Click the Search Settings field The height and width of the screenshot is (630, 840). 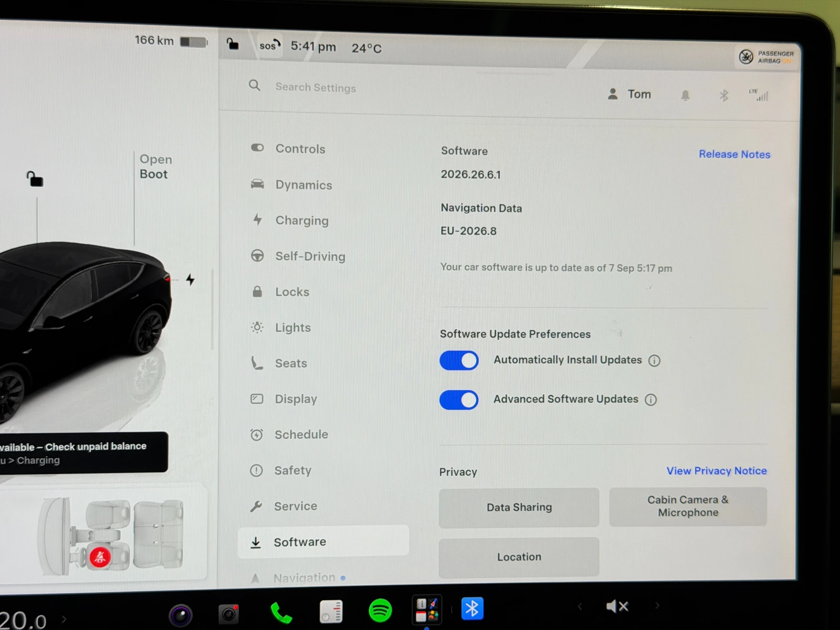(x=316, y=88)
